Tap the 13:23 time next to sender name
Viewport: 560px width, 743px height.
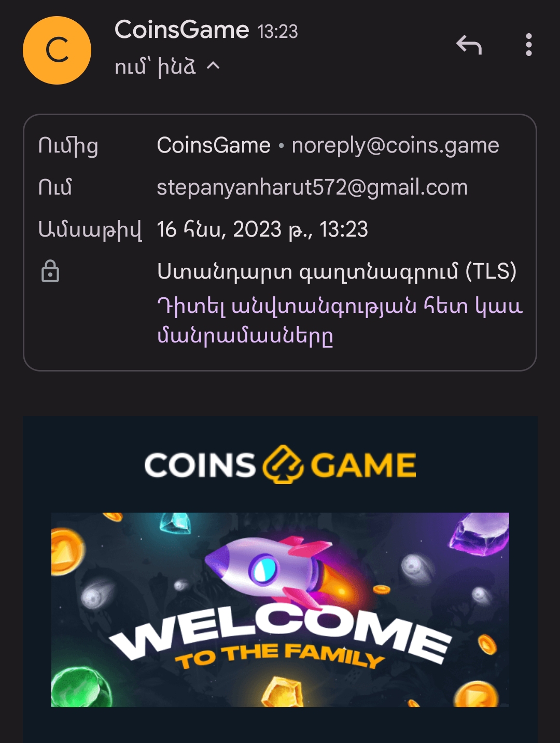click(x=278, y=32)
